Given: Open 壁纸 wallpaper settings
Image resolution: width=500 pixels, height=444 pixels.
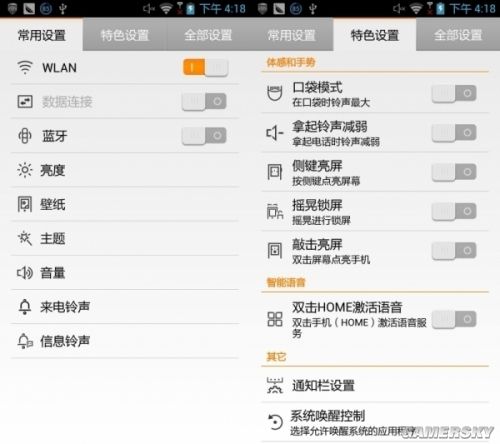Looking at the screenshot, I should pyautogui.click(x=125, y=204).
